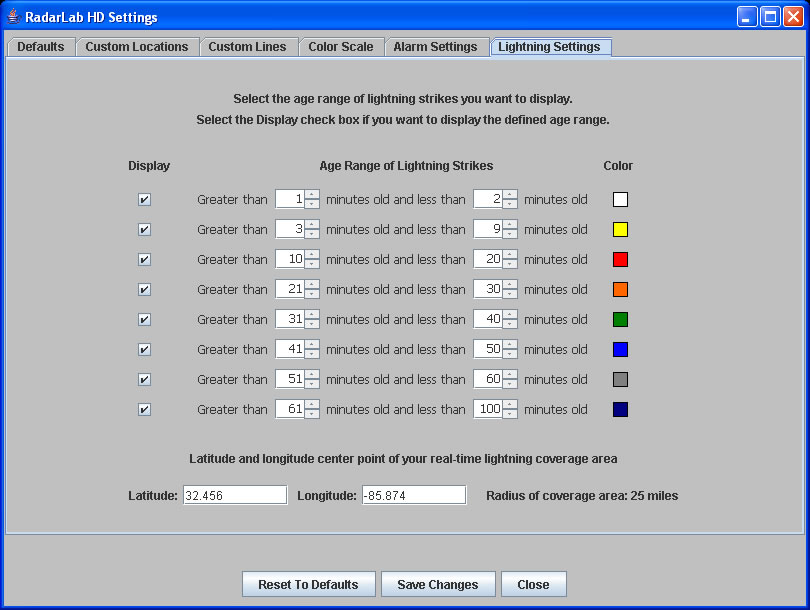Click the 'Age Range of Lightning Strikes' heading
This screenshot has width=810, height=610.
click(x=406, y=166)
